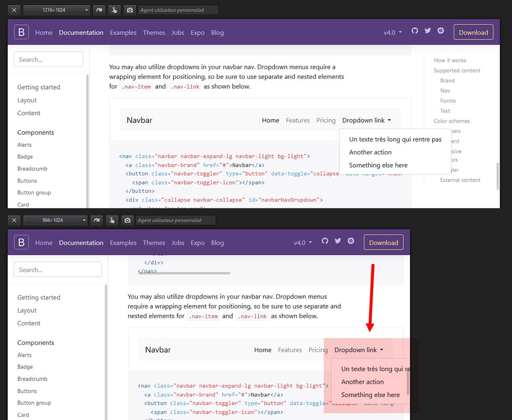Rotate the 1216×1024 viewport orientation
The image size is (512, 420).
click(x=99, y=10)
